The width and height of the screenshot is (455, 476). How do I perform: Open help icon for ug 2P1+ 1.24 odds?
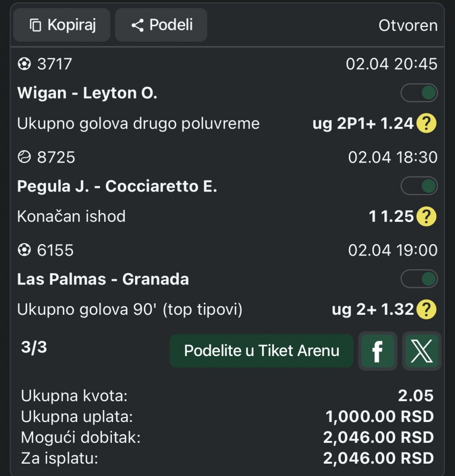point(426,124)
